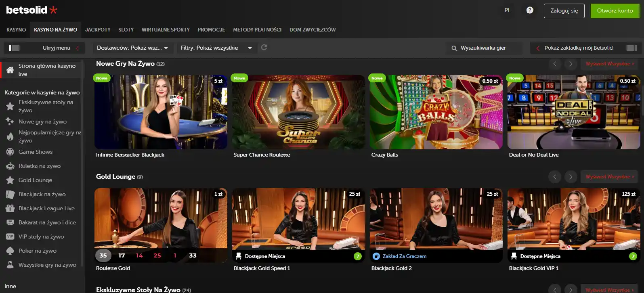Open the PL language selector
This screenshot has height=293, width=644.
click(x=508, y=10)
